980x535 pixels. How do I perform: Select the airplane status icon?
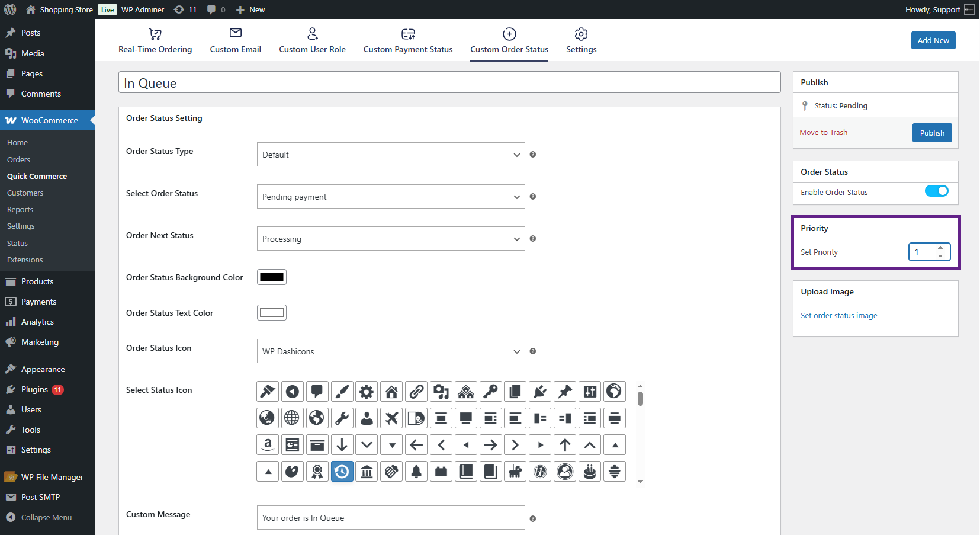[x=391, y=418]
